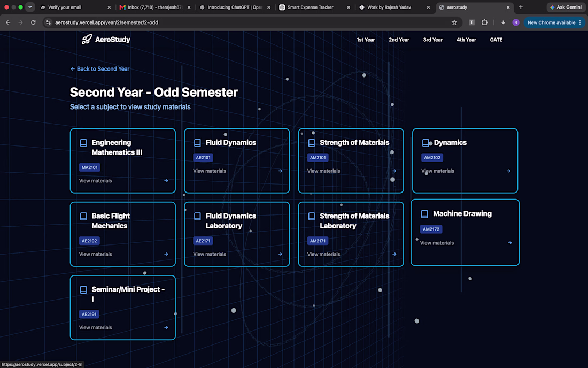The image size is (588, 368).
Task: Click Basic Flight Mechanics title text
Action: click(x=111, y=221)
